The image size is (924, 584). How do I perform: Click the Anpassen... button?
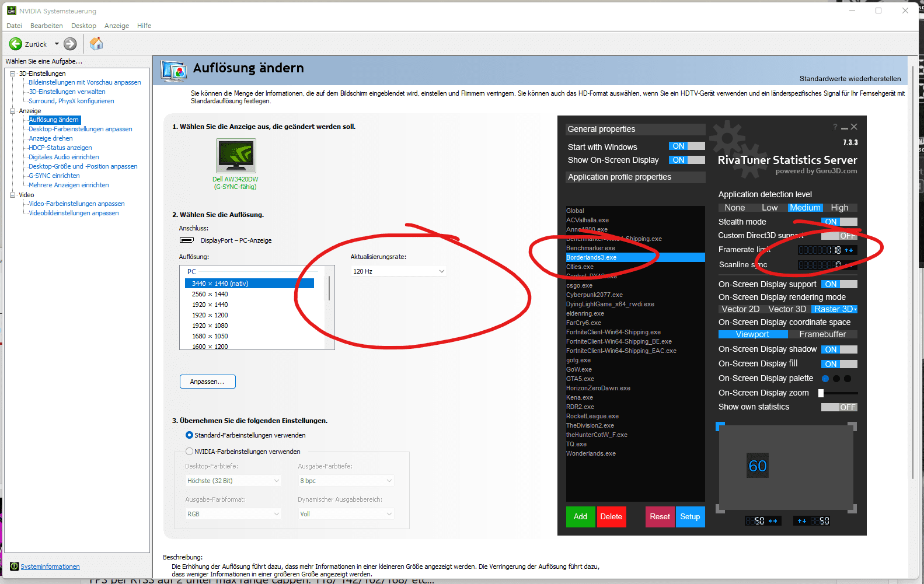click(207, 382)
